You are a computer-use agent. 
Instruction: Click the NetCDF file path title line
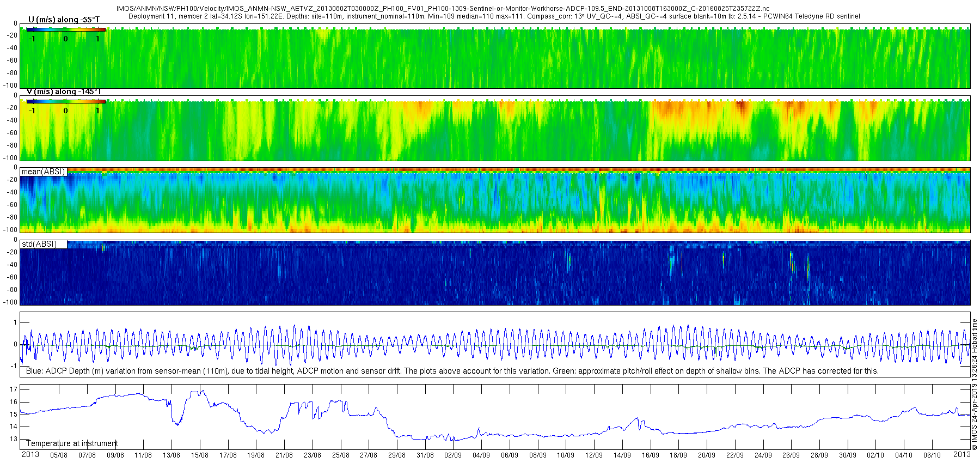click(443, 9)
